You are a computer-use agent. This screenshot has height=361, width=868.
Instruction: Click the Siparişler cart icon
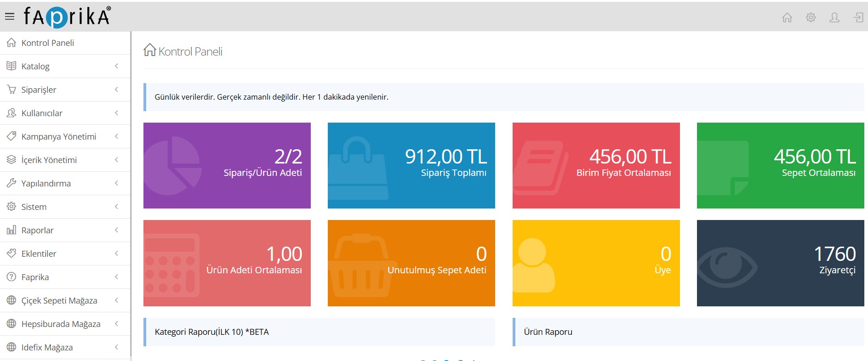[x=11, y=90]
